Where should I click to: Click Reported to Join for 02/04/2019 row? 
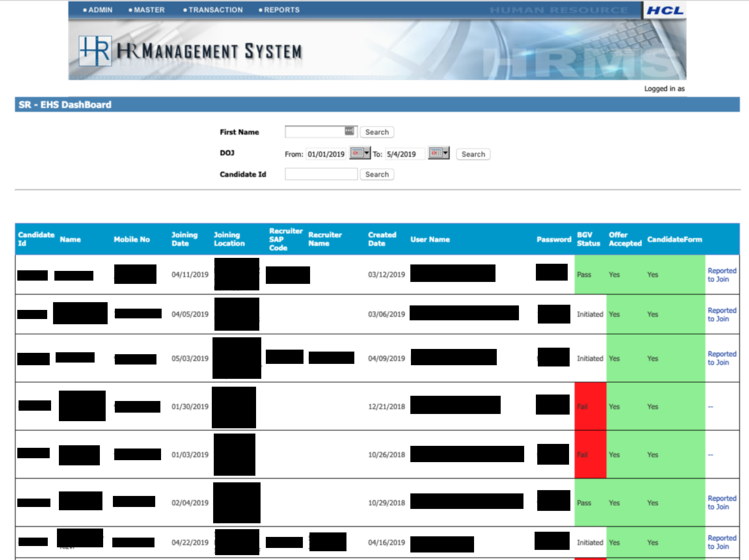click(722, 503)
